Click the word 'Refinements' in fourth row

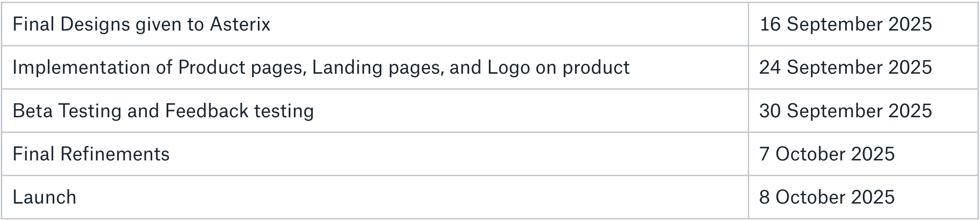pos(115,154)
